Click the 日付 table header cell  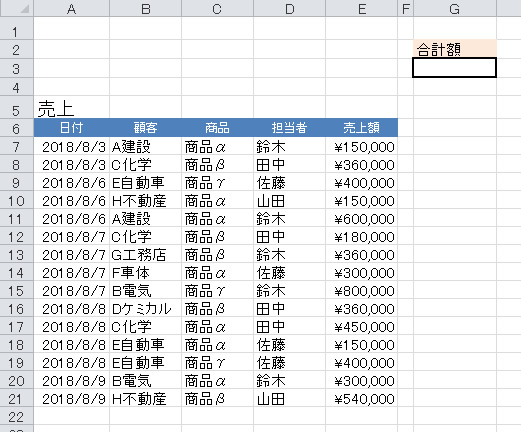tap(71, 128)
